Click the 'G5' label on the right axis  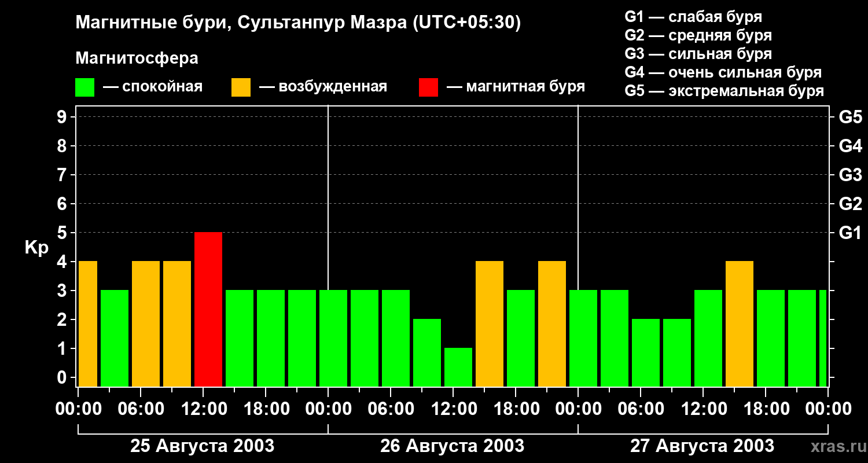click(851, 117)
